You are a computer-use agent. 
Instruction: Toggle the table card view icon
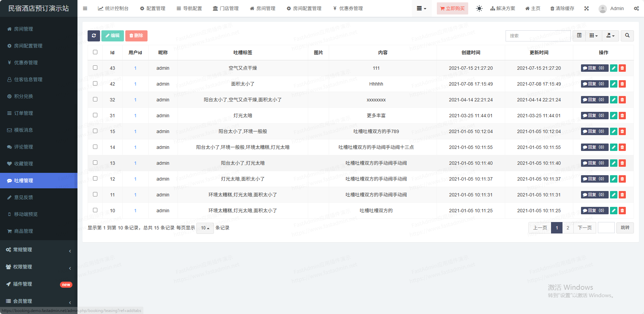[x=579, y=36]
